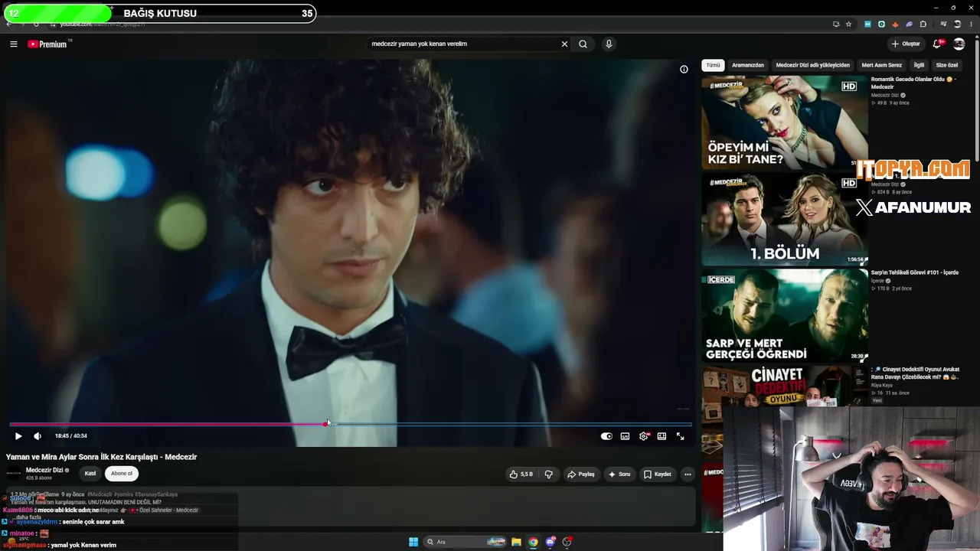Click the 18:45 / 40:34 time display
The width and height of the screenshot is (980, 551).
(71, 436)
